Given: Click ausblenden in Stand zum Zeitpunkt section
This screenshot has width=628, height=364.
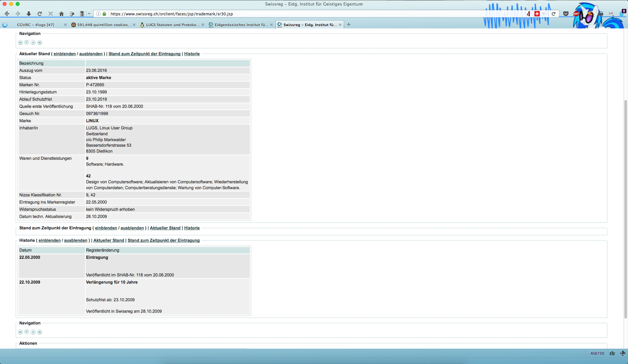Looking at the screenshot, I should click(132, 228).
